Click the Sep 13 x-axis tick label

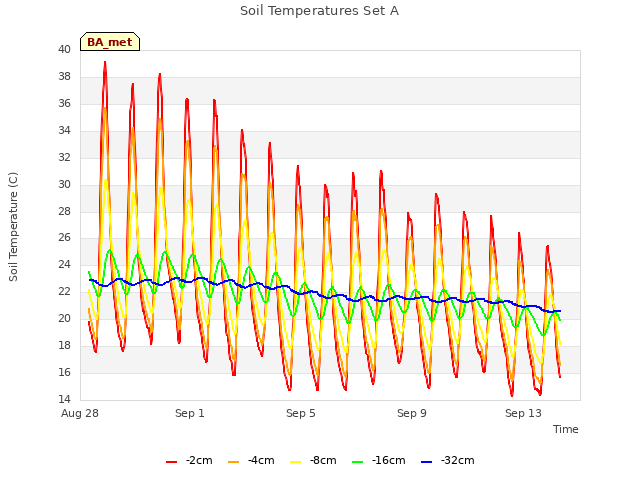[523, 413]
